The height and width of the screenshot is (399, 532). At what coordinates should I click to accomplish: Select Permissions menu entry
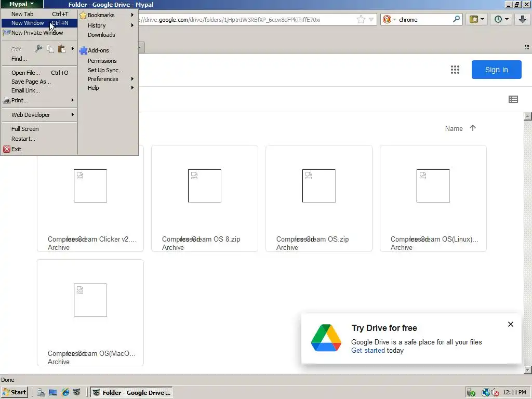(108, 61)
